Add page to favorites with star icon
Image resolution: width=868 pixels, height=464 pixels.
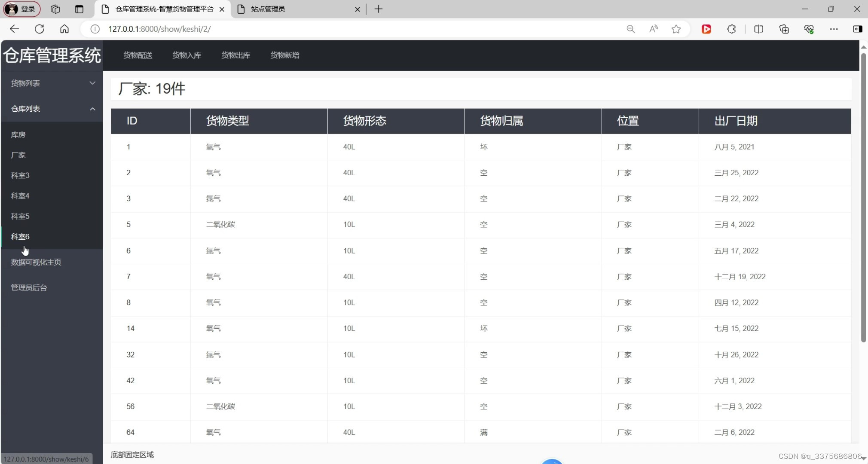pos(676,29)
